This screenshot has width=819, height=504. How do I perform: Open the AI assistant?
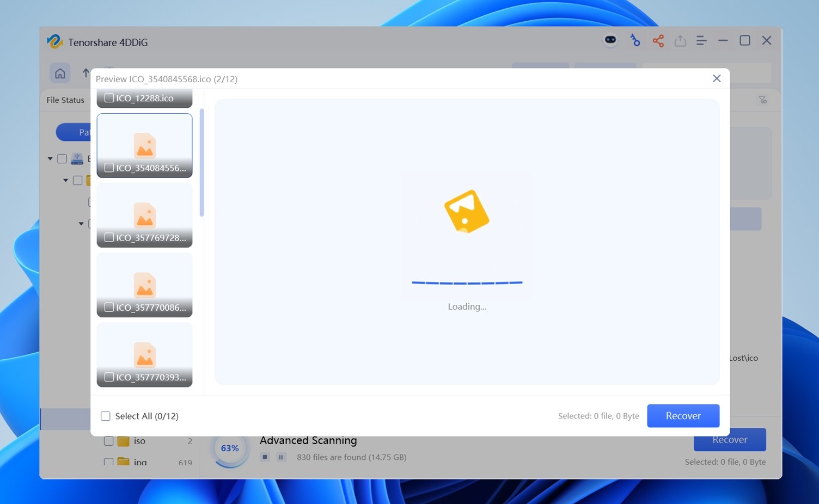coord(610,40)
